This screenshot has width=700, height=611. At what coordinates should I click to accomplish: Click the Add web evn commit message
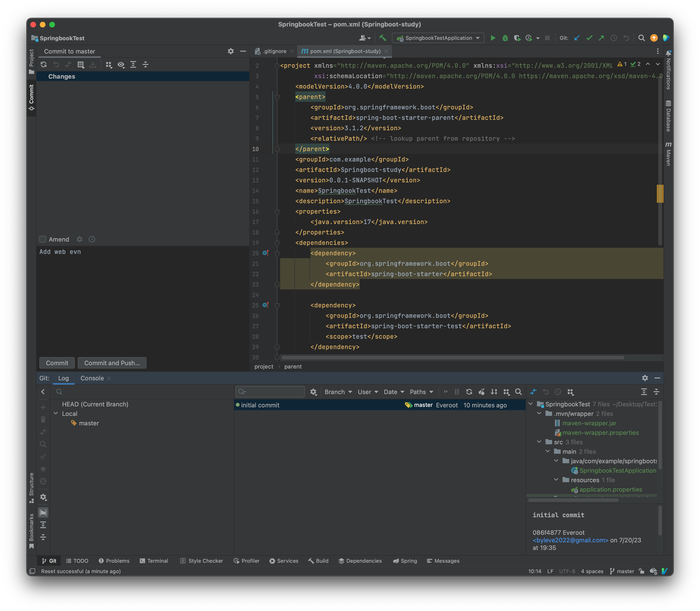click(60, 252)
